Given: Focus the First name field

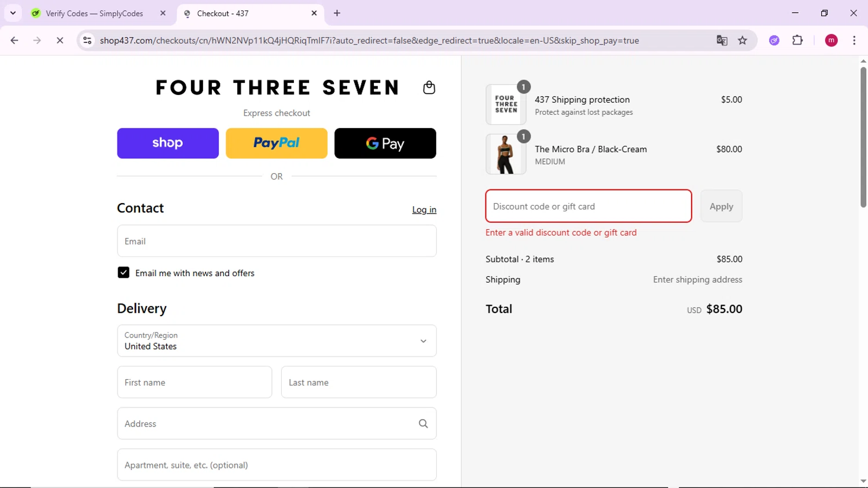Looking at the screenshot, I should click(194, 382).
